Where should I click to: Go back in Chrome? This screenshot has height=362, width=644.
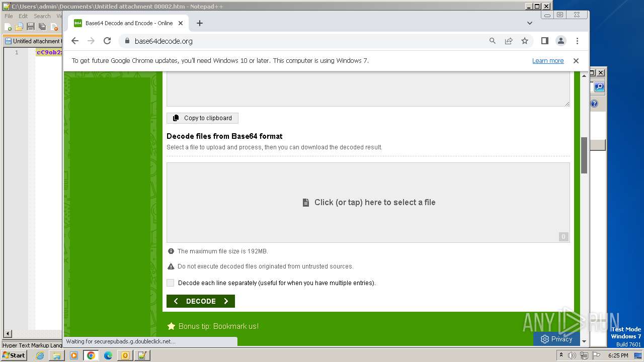click(x=75, y=41)
